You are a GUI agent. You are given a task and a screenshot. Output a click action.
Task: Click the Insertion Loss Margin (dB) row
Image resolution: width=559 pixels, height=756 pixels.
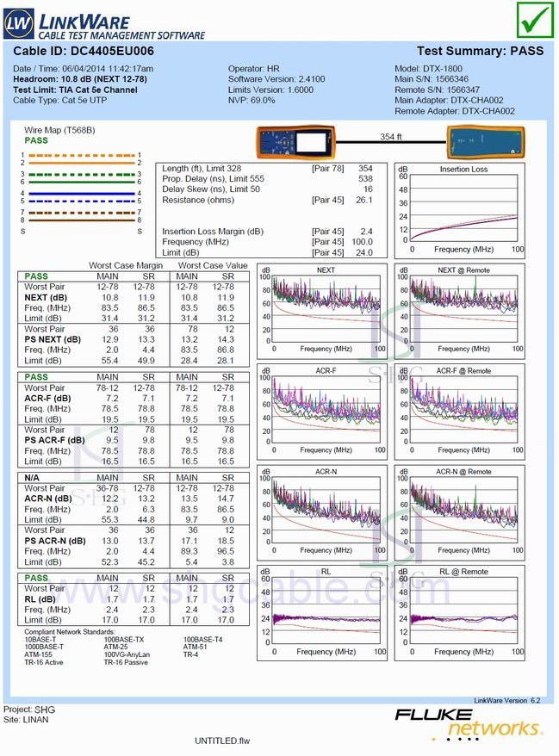tap(267, 232)
